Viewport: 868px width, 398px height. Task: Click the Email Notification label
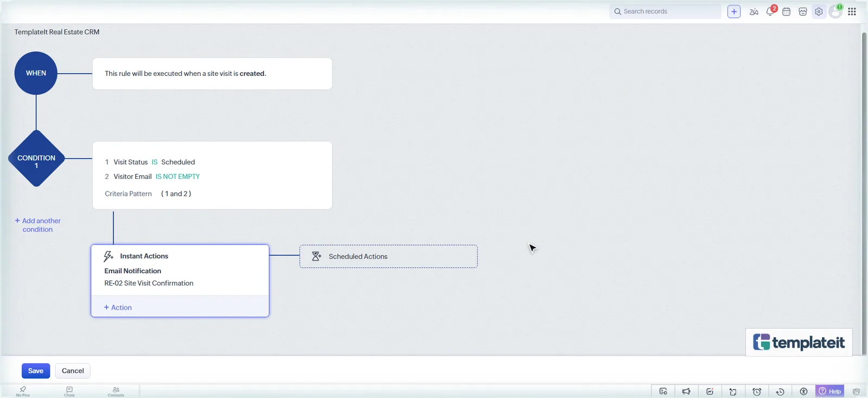[x=133, y=271]
